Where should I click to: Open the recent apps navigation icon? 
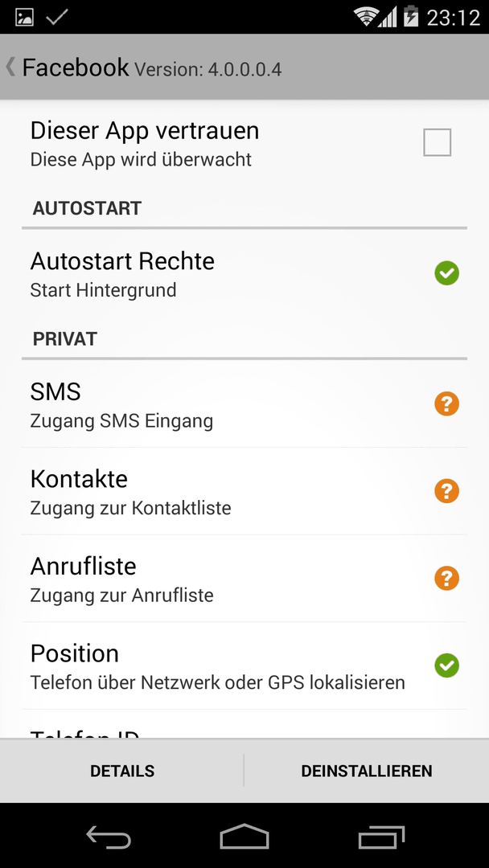pos(381,837)
